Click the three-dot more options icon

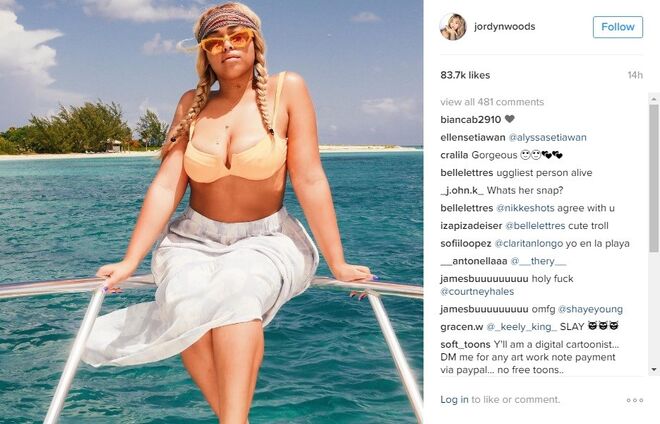635,400
